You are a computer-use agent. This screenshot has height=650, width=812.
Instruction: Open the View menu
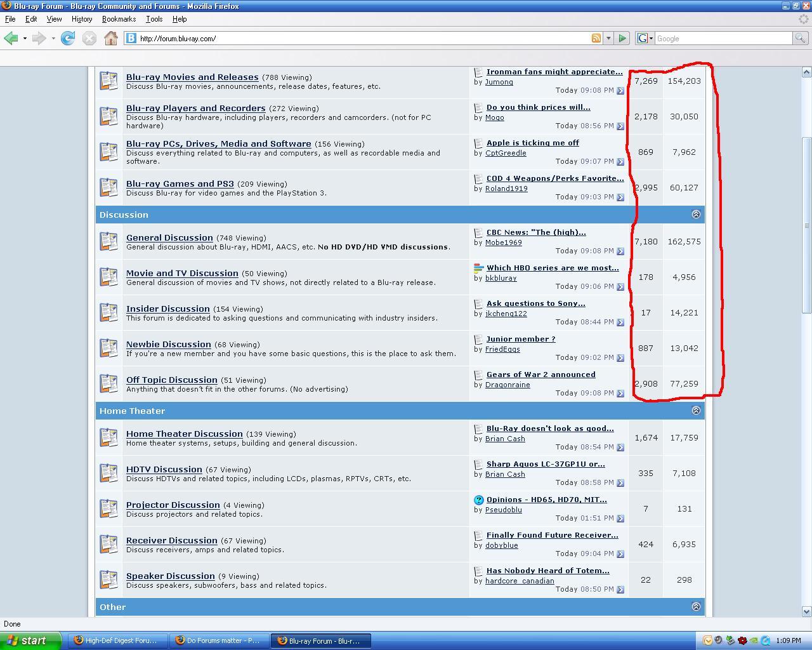tap(54, 19)
